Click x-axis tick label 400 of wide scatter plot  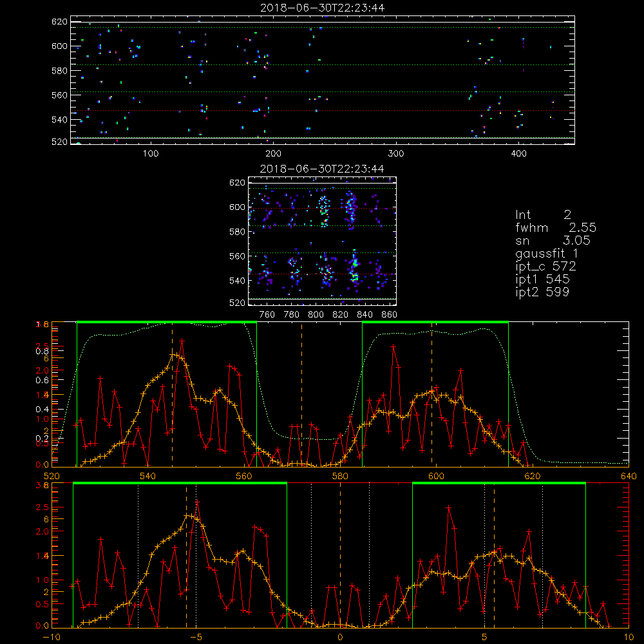coord(518,154)
